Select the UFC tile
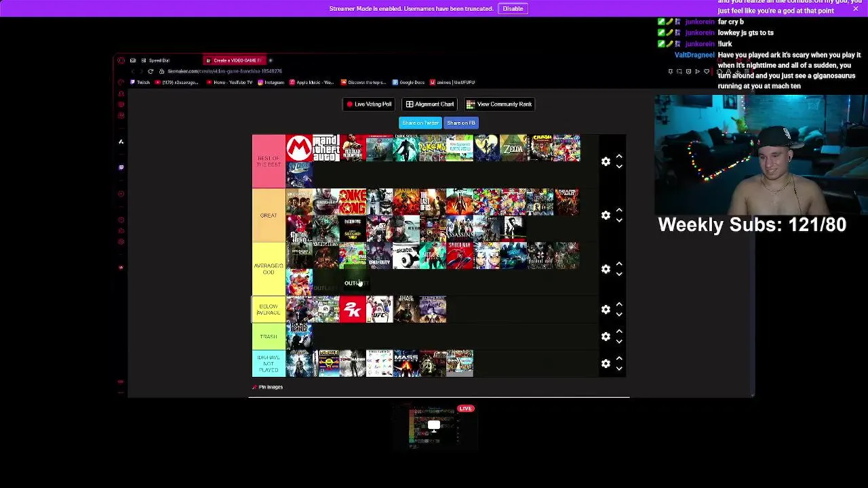Viewport: 868px width, 488px height. pyautogui.click(x=379, y=309)
